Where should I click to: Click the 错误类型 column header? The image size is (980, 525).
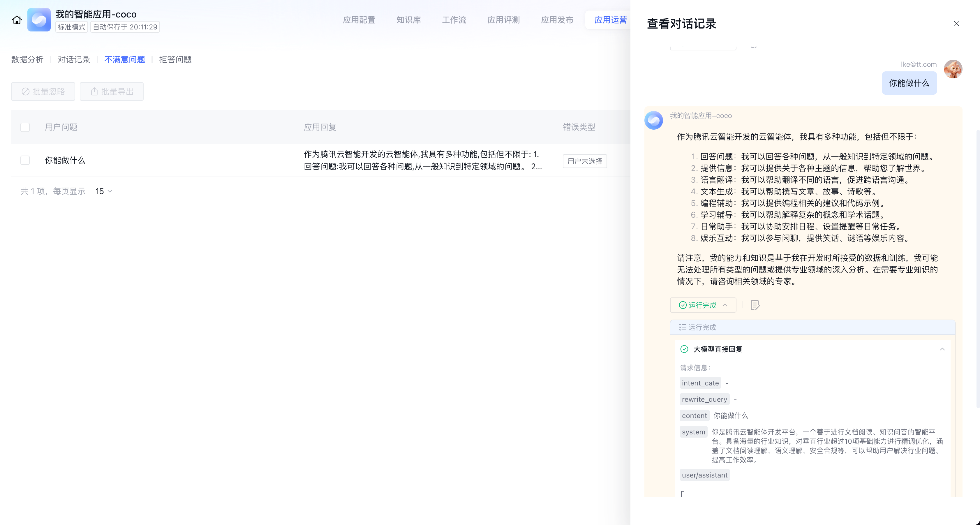coord(579,127)
